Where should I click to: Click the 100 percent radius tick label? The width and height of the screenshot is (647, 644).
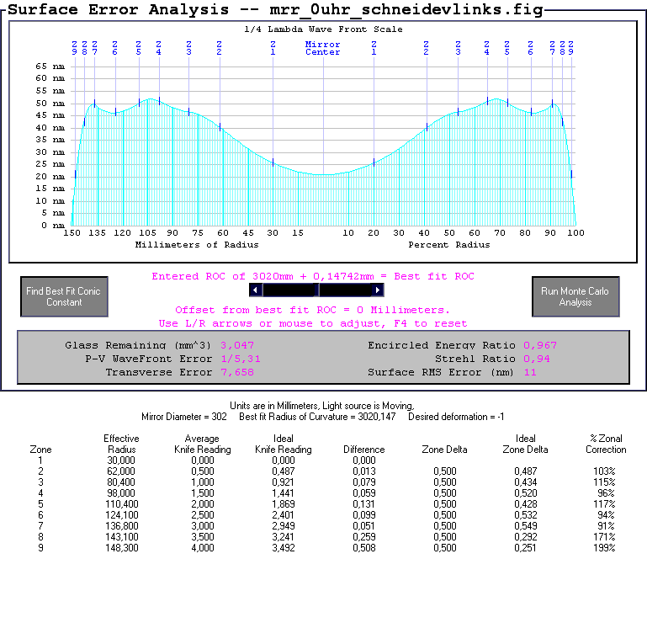(575, 233)
